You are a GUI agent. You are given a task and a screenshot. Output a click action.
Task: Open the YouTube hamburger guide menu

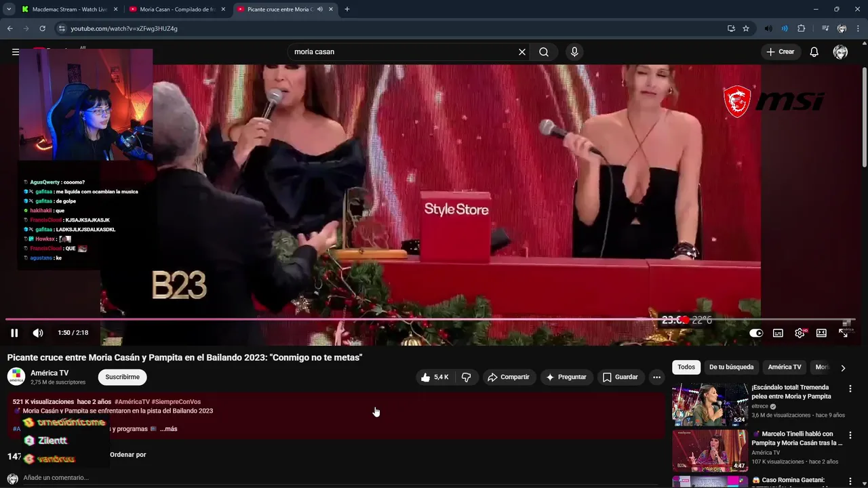[15, 52]
